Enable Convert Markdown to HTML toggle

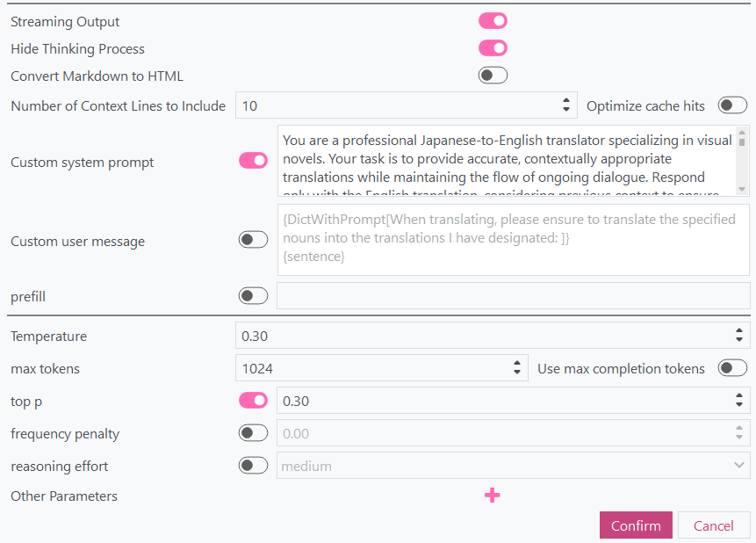click(493, 76)
